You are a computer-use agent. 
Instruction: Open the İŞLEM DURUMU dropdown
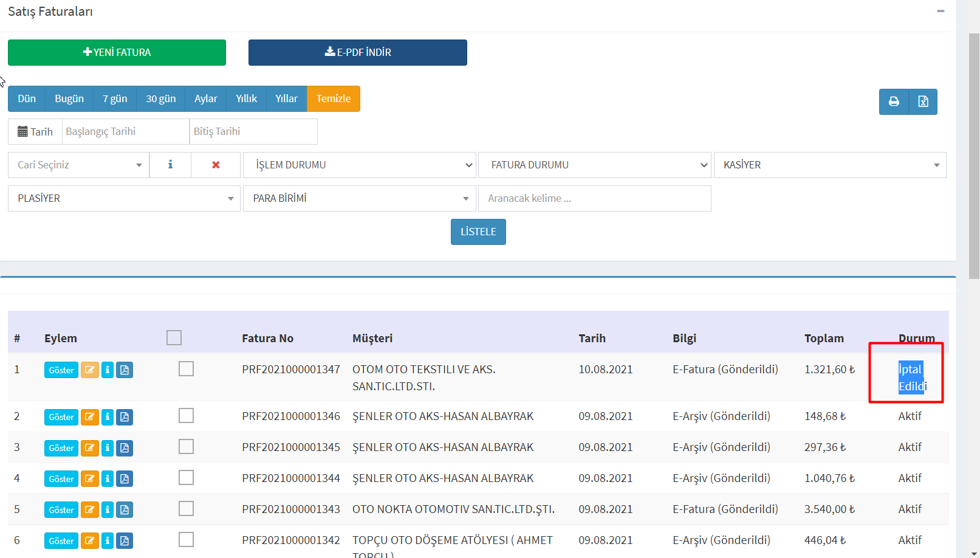pyautogui.click(x=359, y=165)
